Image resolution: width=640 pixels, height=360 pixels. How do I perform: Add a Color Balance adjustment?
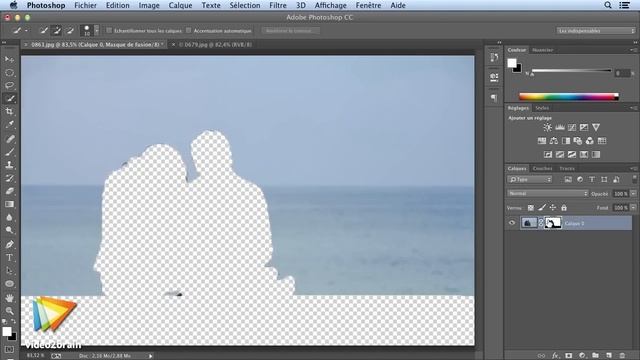click(x=554, y=141)
